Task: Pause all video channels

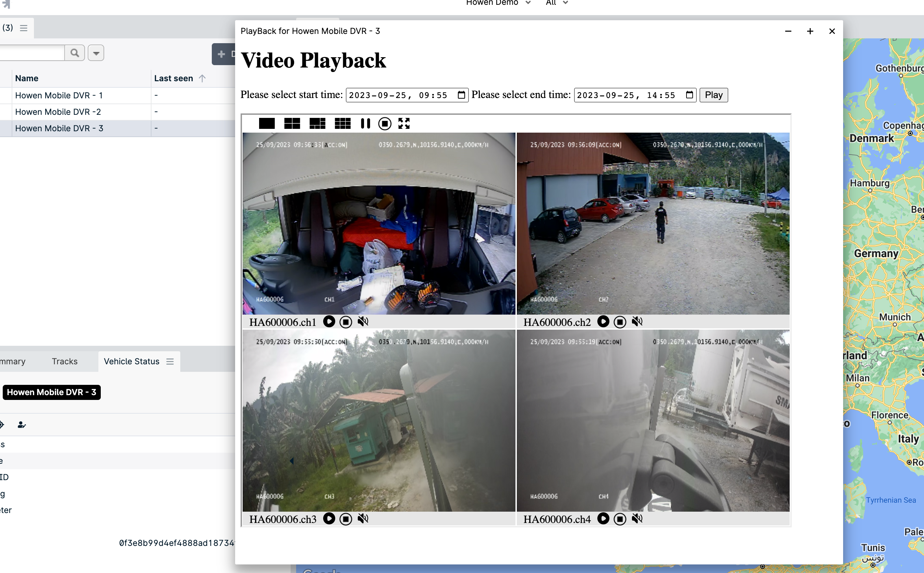Action: pos(365,123)
